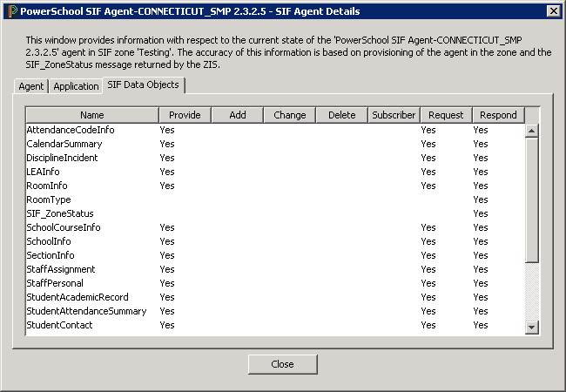Select the DisciplineIncident data object
Viewport: 566px width, 392px height.
tap(62, 158)
